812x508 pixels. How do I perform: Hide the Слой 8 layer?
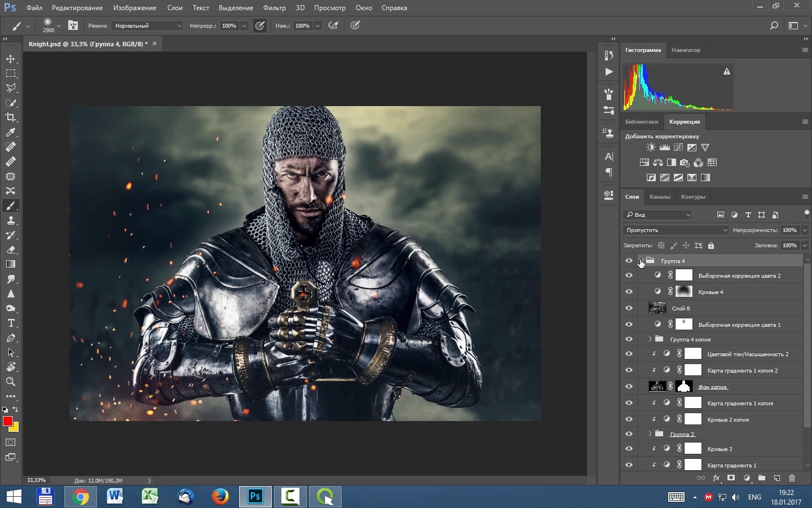629,308
